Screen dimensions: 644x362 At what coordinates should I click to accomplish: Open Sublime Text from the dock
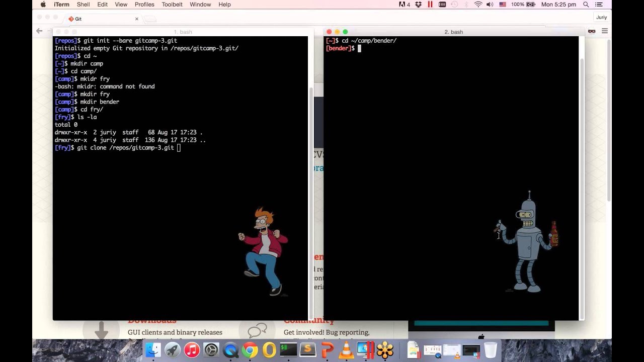308,349
